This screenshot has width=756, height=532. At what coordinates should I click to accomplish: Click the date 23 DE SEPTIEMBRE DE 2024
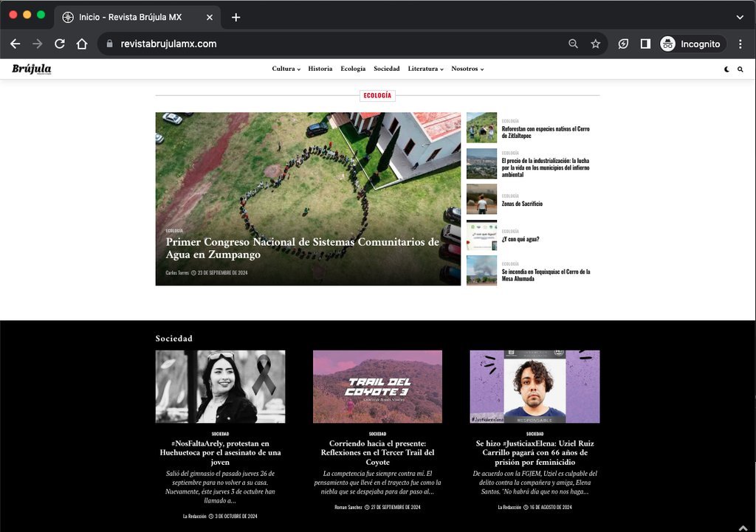222,273
